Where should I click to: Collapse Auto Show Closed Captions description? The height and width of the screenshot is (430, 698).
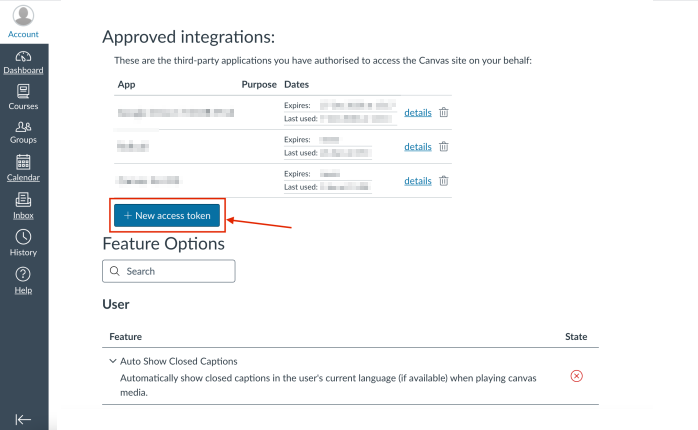click(x=113, y=361)
